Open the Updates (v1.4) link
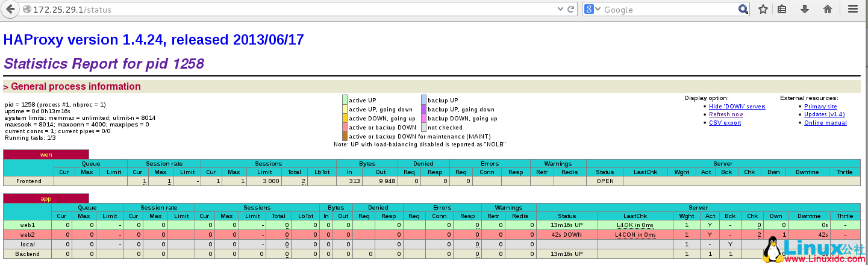Viewport: 868px width, 265px height. pyautogui.click(x=824, y=114)
